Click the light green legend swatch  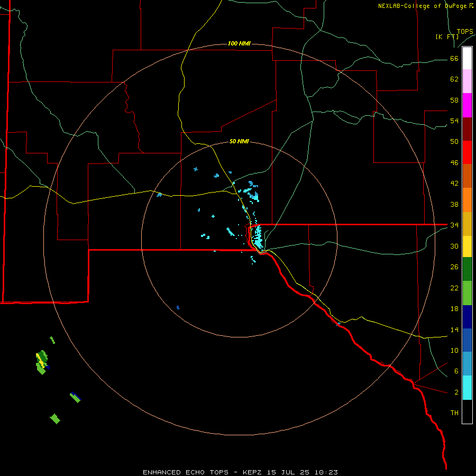pyautogui.click(x=467, y=293)
